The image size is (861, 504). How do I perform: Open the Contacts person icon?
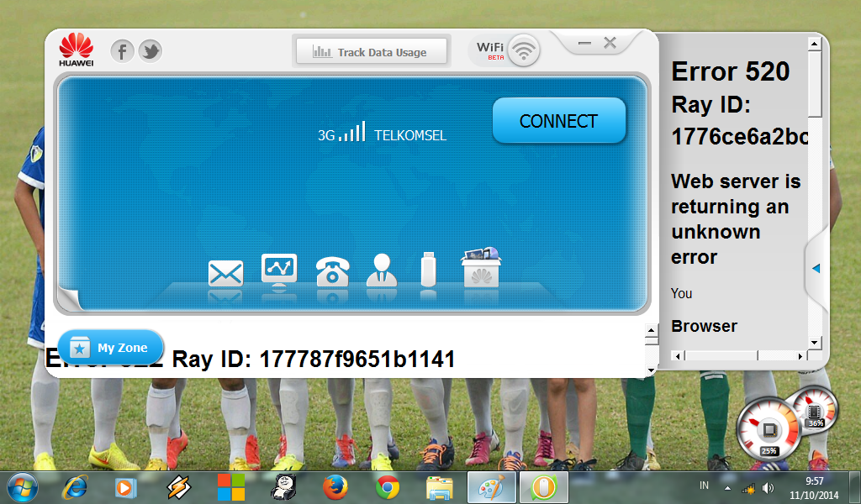pos(382,270)
